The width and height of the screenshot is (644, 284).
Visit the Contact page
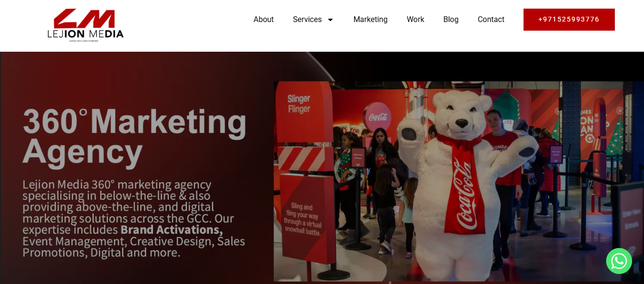click(x=491, y=20)
